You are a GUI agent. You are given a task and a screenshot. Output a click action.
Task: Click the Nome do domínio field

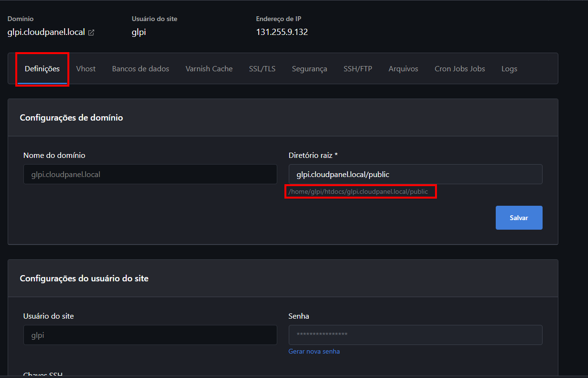pos(150,174)
